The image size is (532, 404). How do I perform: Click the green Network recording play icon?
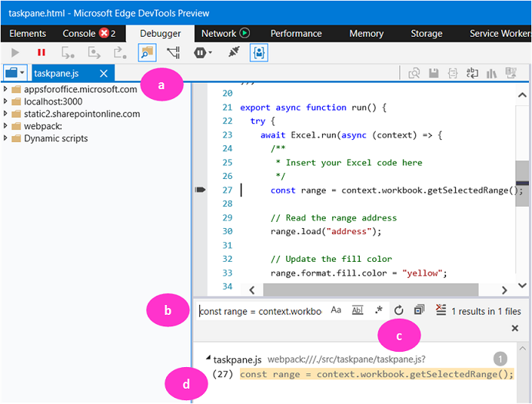[244, 33]
